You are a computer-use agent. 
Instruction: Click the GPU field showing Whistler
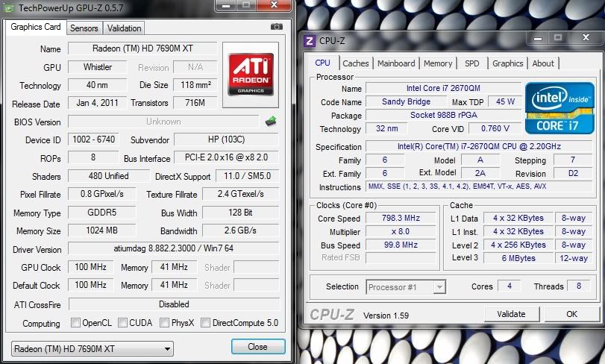[98, 67]
